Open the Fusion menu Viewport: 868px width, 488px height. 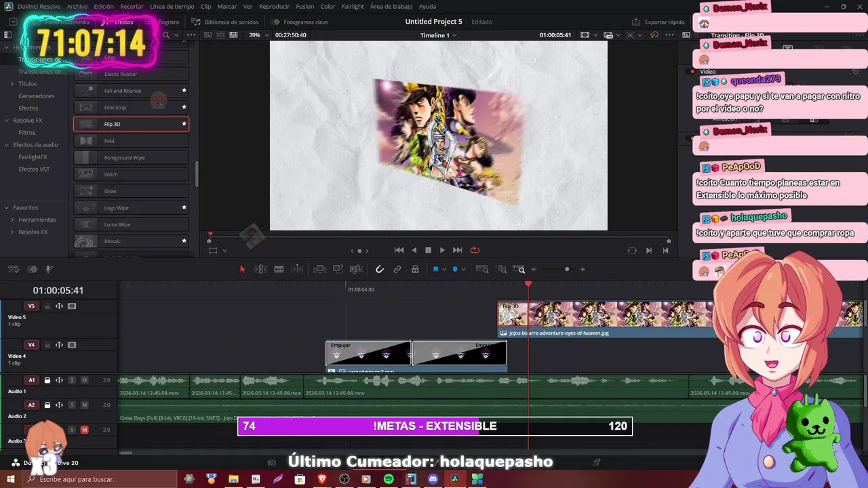click(305, 6)
